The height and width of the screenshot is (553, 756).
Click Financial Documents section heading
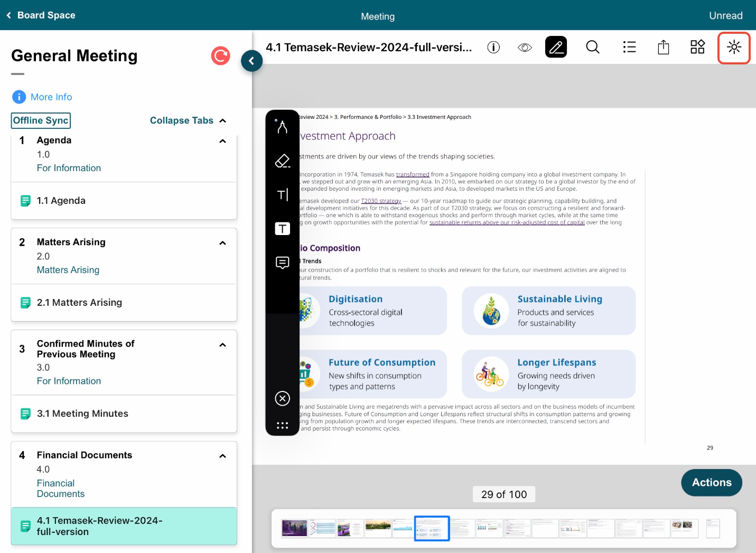click(x=85, y=455)
